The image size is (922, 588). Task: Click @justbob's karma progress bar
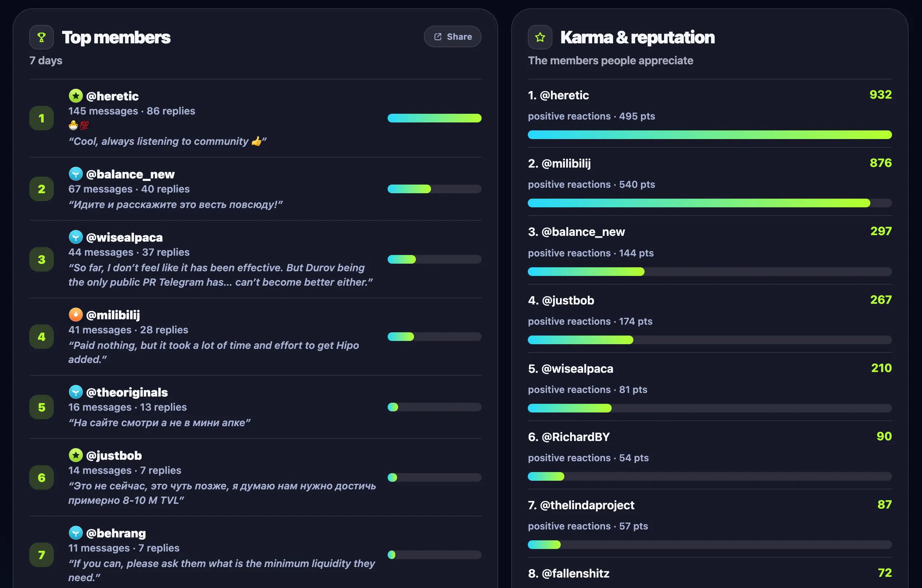[710, 340]
